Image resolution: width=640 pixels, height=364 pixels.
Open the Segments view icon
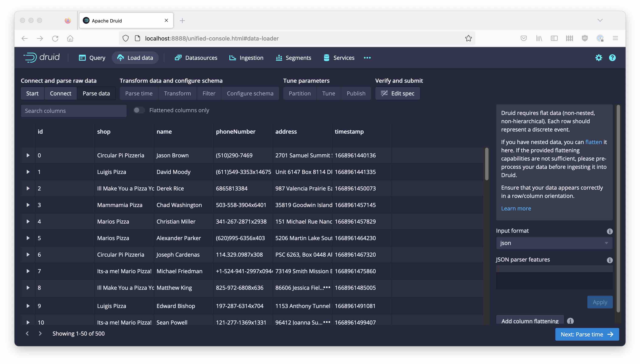coord(279,57)
